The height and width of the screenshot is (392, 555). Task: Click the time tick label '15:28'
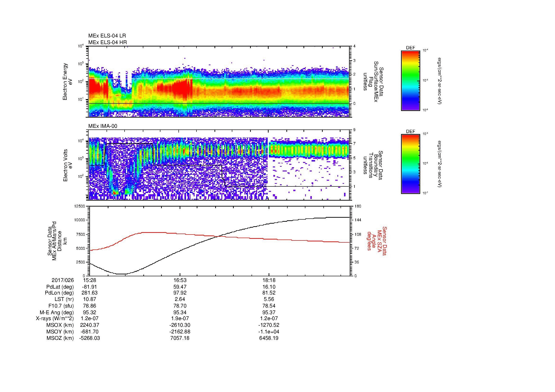(90, 280)
